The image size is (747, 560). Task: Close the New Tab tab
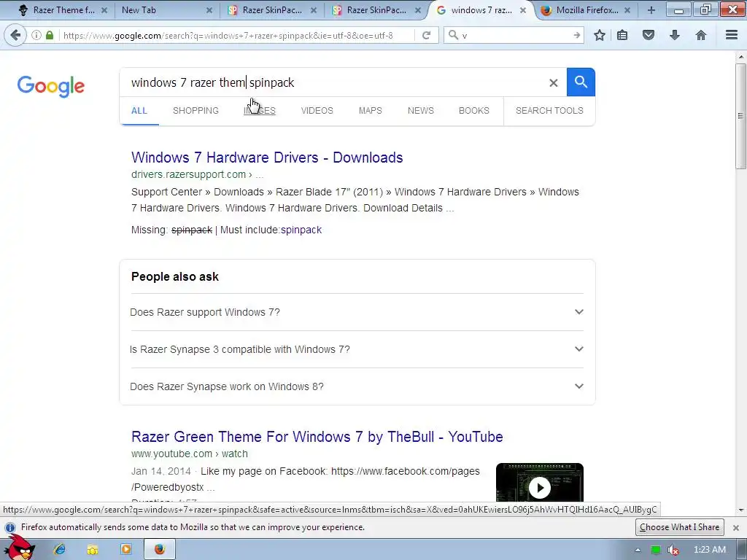pyautogui.click(x=209, y=10)
